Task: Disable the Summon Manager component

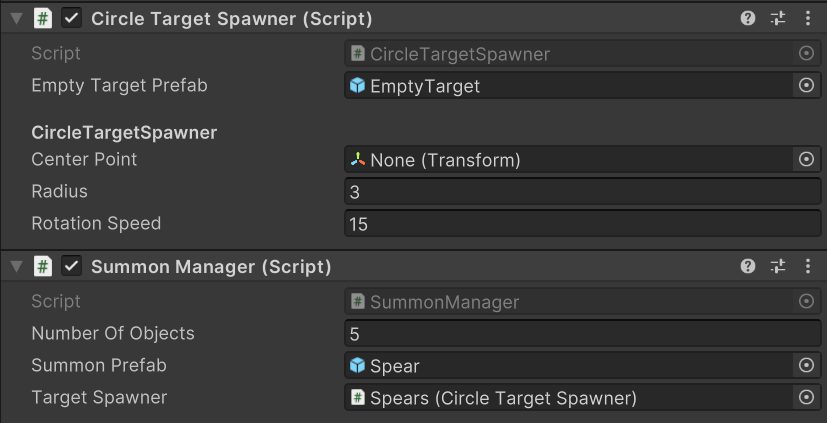Action: click(x=72, y=266)
